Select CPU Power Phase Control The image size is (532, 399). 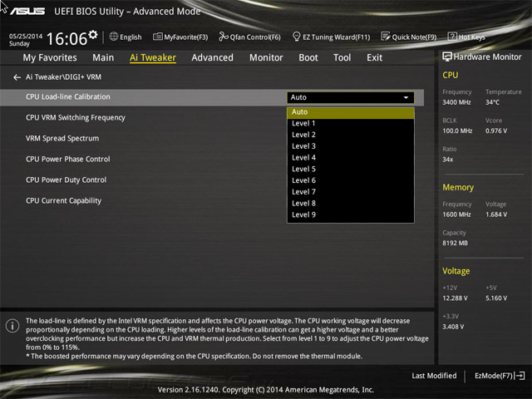pyautogui.click(x=68, y=159)
